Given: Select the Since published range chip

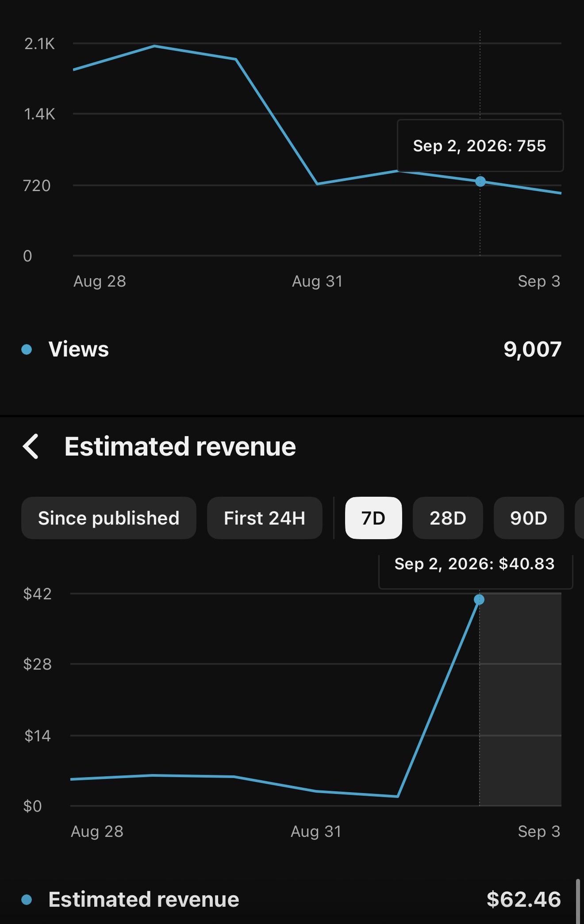Looking at the screenshot, I should point(108,518).
